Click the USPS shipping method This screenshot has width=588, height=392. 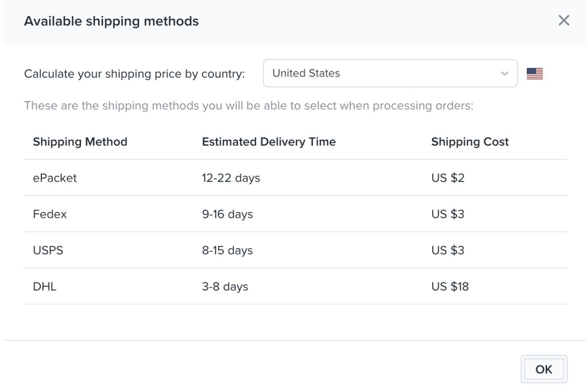pos(48,250)
